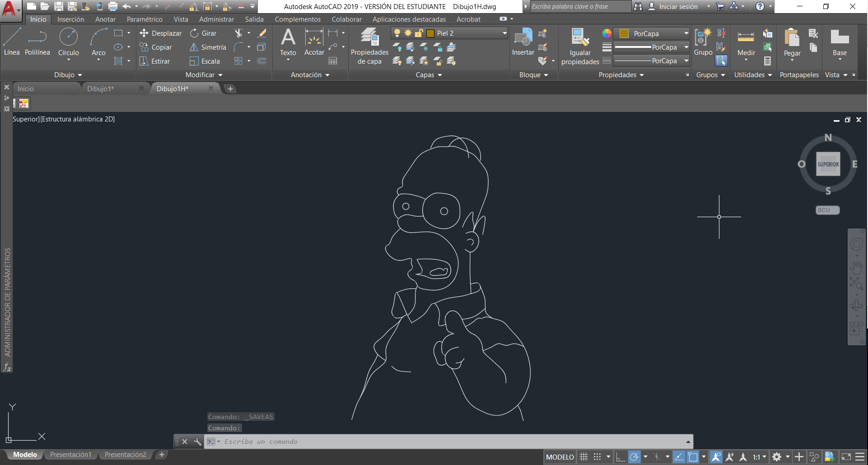Pick the Arco tool

pyautogui.click(x=98, y=42)
